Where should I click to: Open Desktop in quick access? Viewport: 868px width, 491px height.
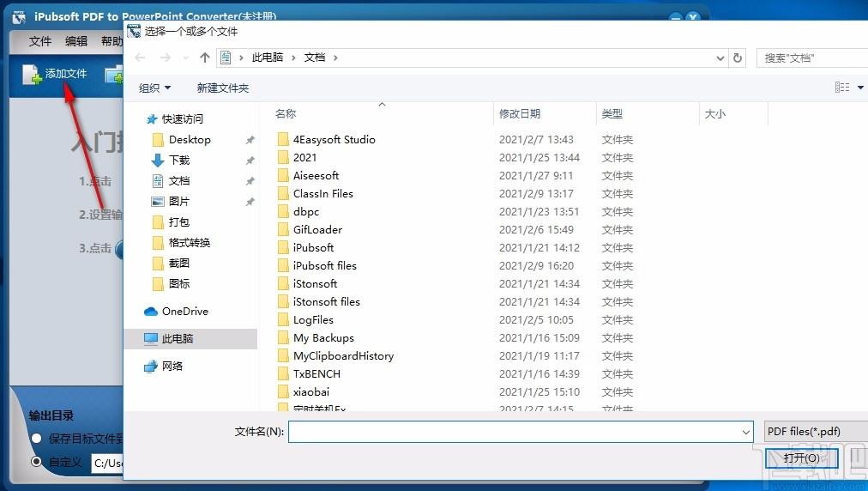coord(190,140)
